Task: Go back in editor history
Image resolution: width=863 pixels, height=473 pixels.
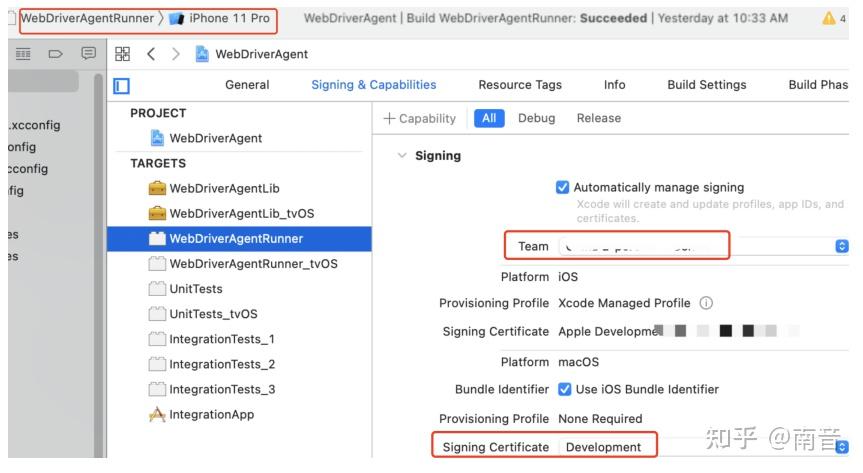Action: pos(150,54)
